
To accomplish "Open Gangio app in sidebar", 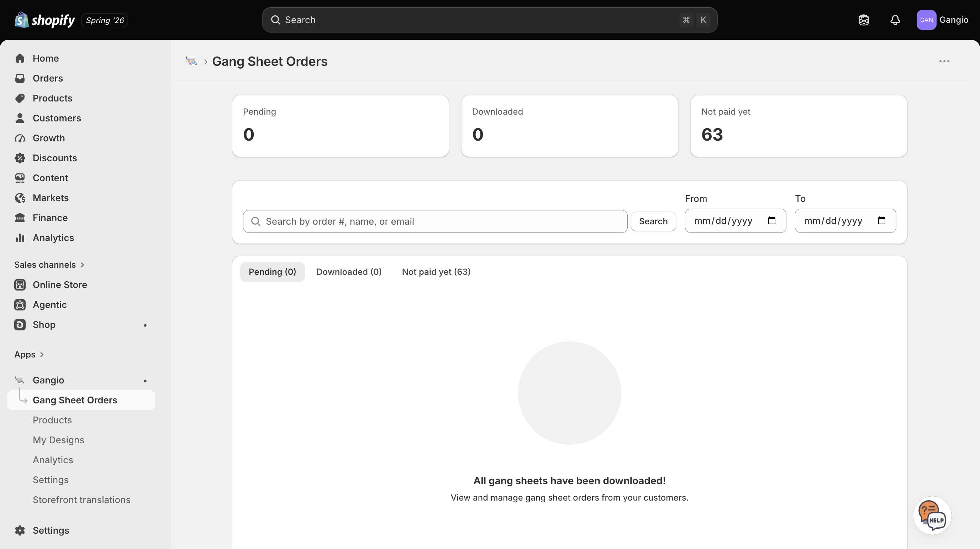I will click(x=48, y=380).
